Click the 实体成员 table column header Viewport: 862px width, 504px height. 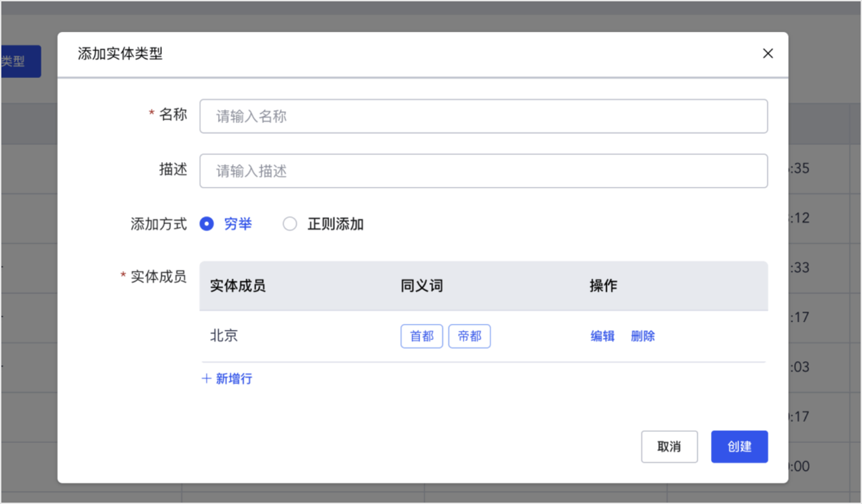pyautogui.click(x=237, y=286)
